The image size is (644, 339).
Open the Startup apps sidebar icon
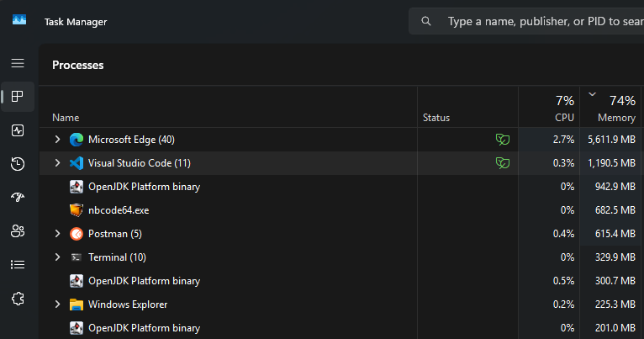coord(18,197)
